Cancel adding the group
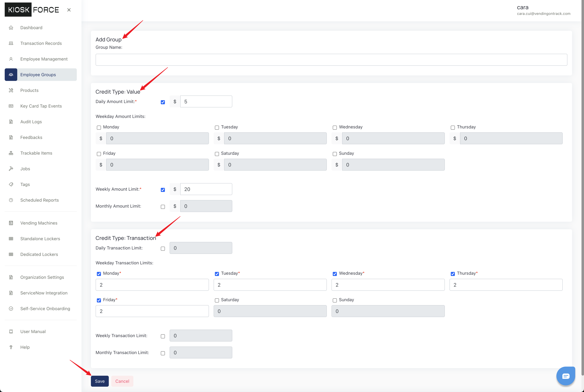The height and width of the screenshot is (392, 584). point(122,381)
